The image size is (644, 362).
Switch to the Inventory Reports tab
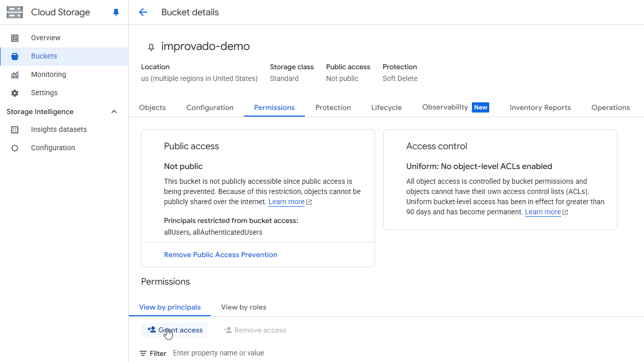point(540,107)
